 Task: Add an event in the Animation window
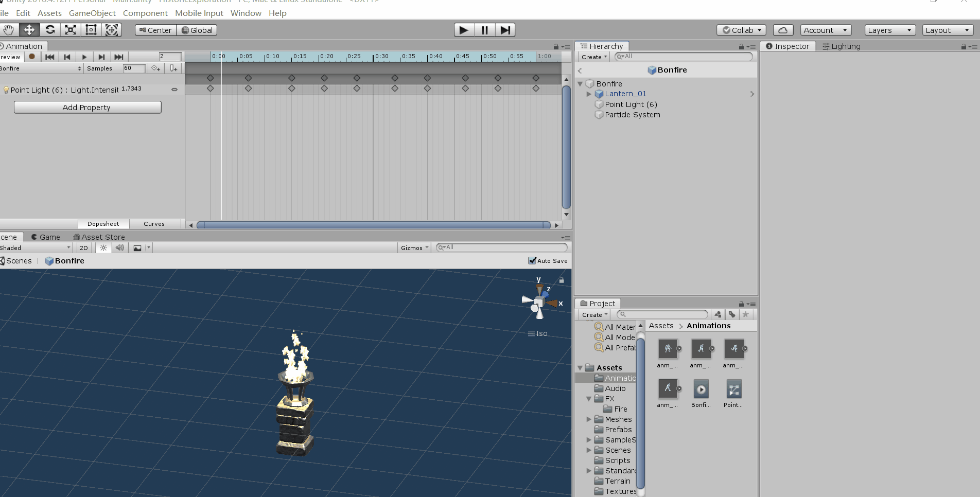tap(173, 68)
